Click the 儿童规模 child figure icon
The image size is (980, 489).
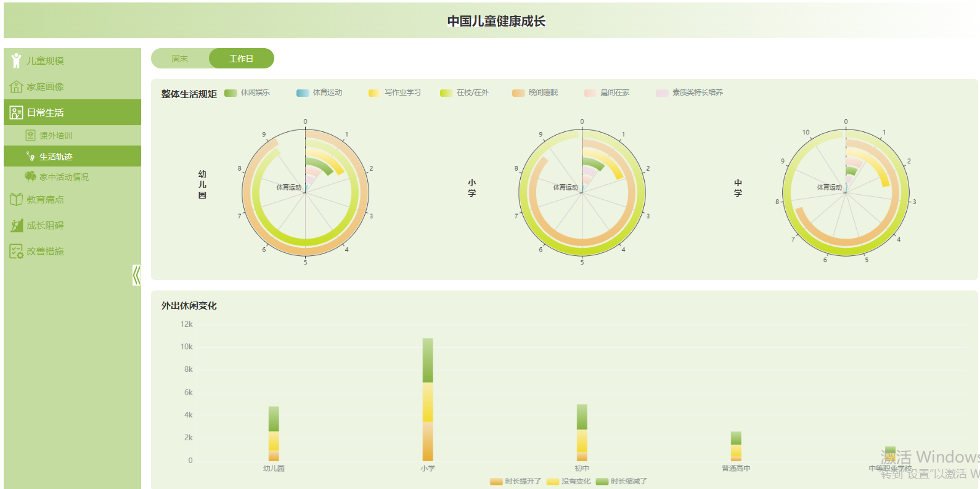[x=16, y=60]
